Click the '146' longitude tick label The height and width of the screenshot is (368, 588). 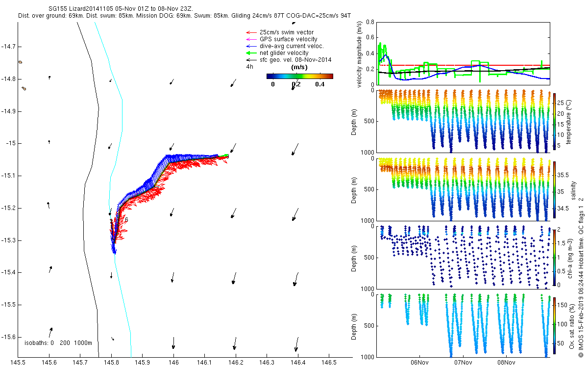coord(173,363)
